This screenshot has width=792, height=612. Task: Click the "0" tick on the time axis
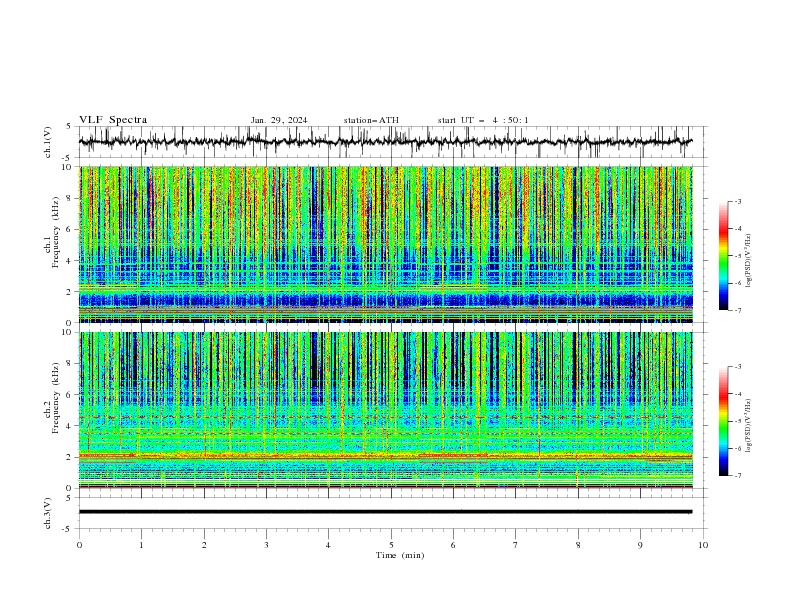pos(79,545)
